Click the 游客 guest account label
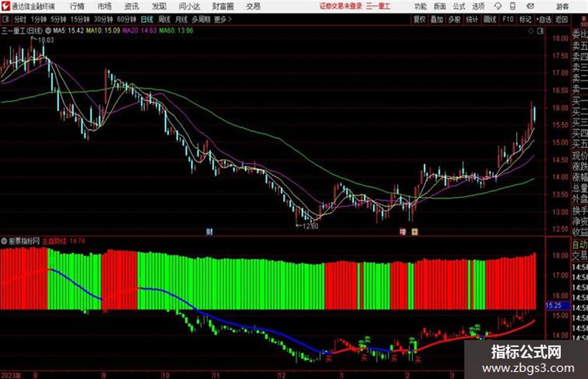 click(562, 6)
